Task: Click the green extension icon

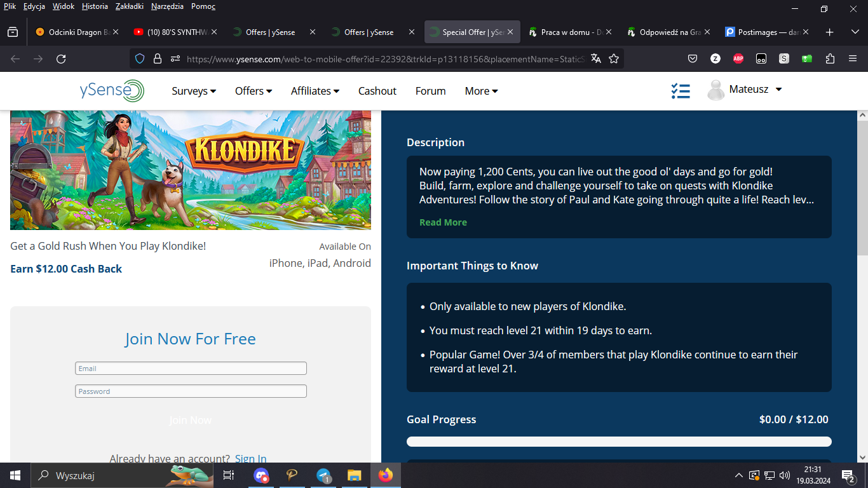Action: point(807,59)
